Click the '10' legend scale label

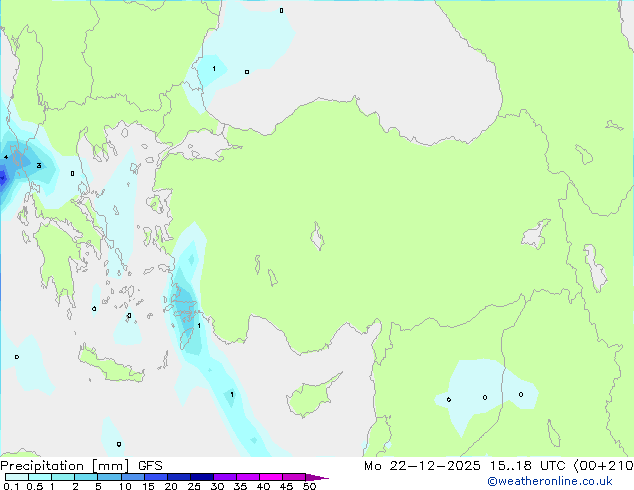coord(125,486)
